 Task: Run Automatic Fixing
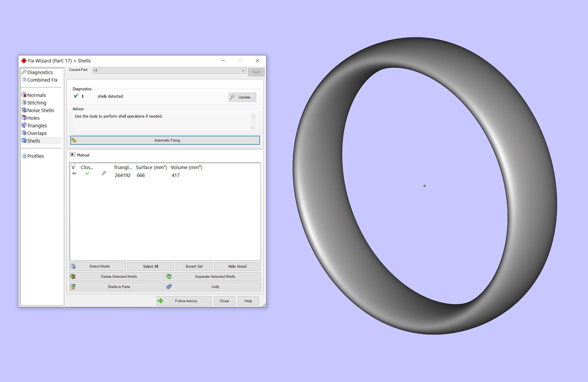pos(165,140)
